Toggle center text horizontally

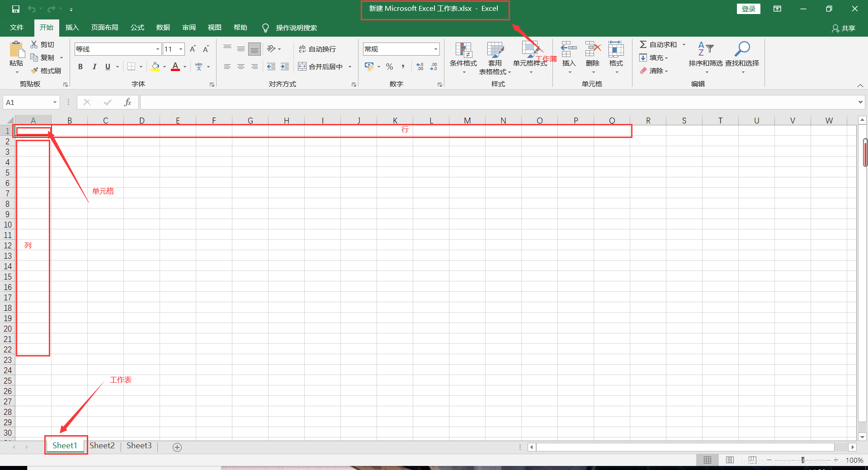click(x=241, y=66)
